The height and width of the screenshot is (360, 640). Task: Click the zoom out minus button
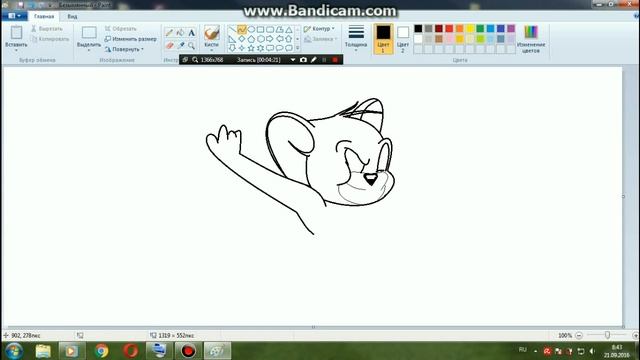tap(579, 335)
